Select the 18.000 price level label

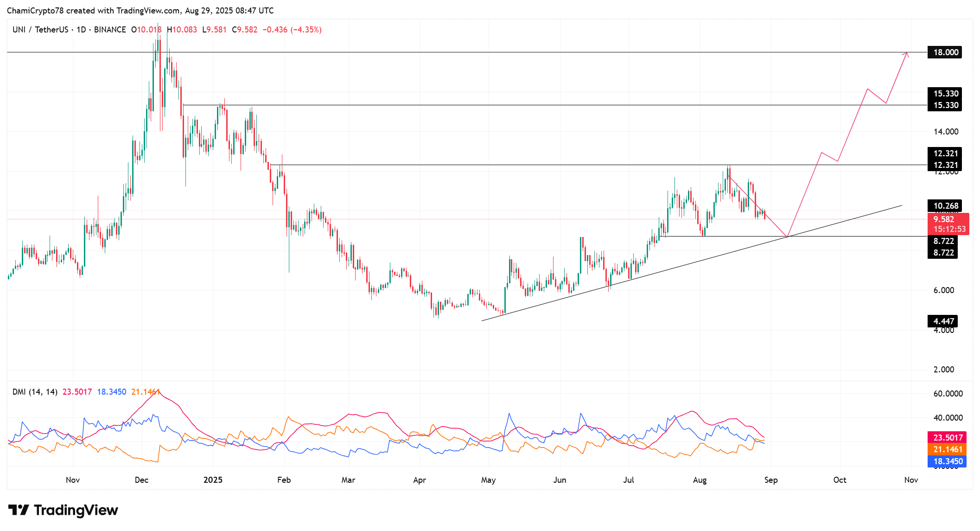945,52
